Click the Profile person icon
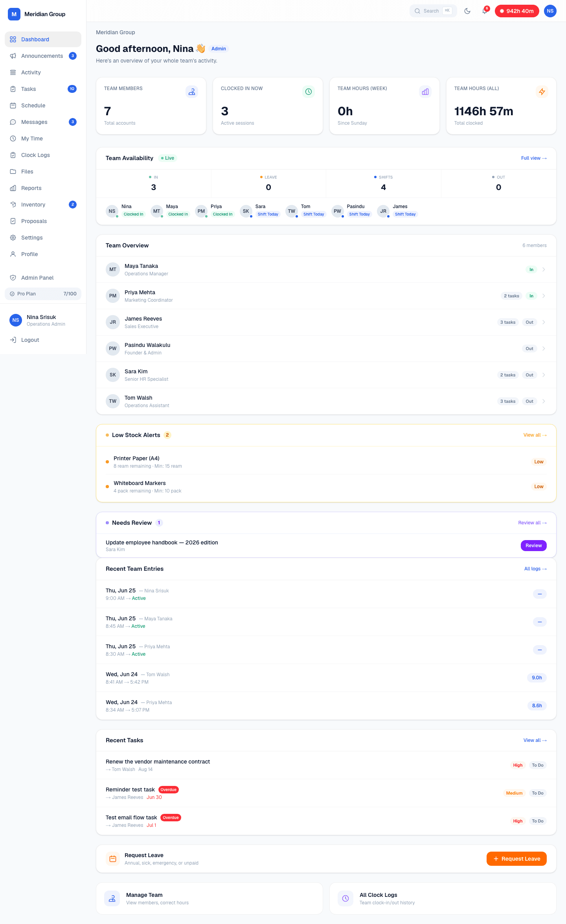This screenshot has width=566, height=924. click(13, 254)
